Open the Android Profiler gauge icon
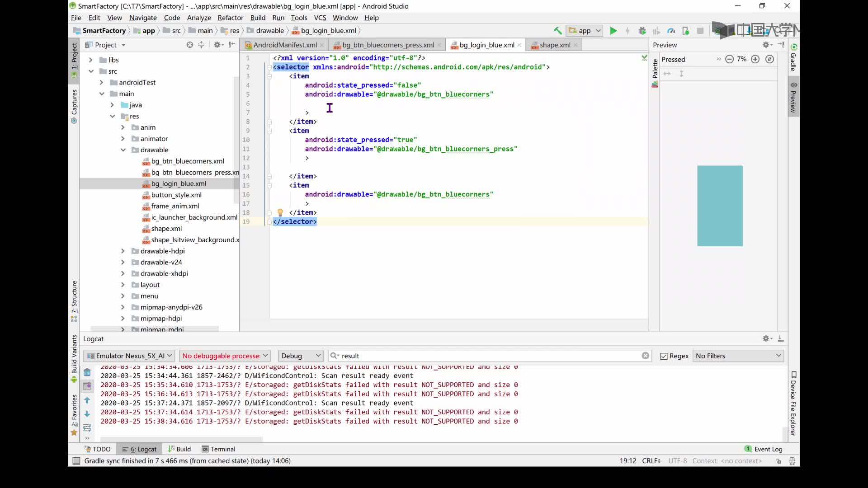 pyautogui.click(x=671, y=31)
